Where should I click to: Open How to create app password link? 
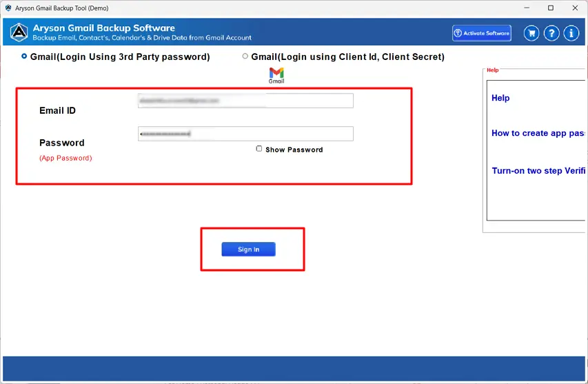pos(538,133)
